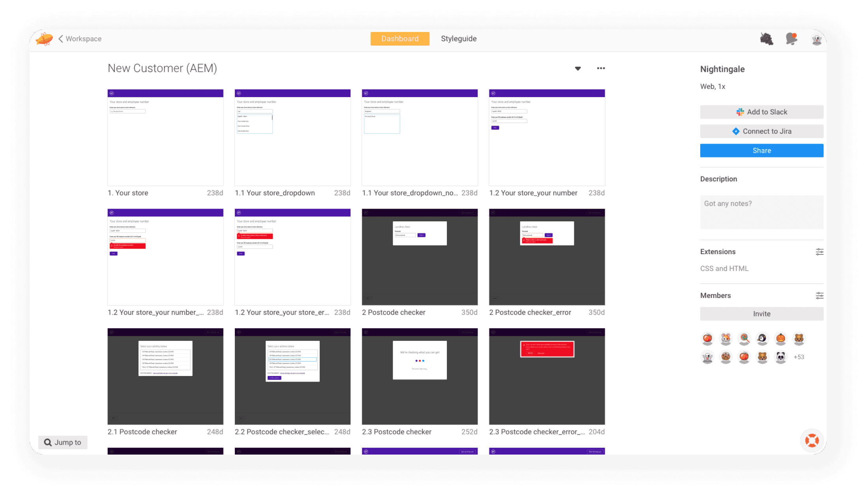
Task: Click the blue Share button
Action: pyautogui.click(x=761, y=150)
